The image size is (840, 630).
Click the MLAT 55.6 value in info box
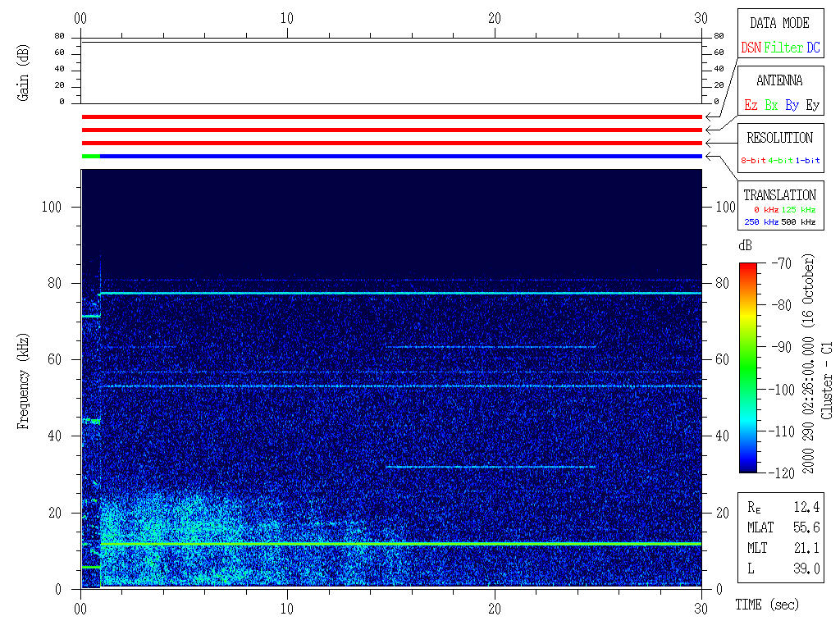pos(806,527)
